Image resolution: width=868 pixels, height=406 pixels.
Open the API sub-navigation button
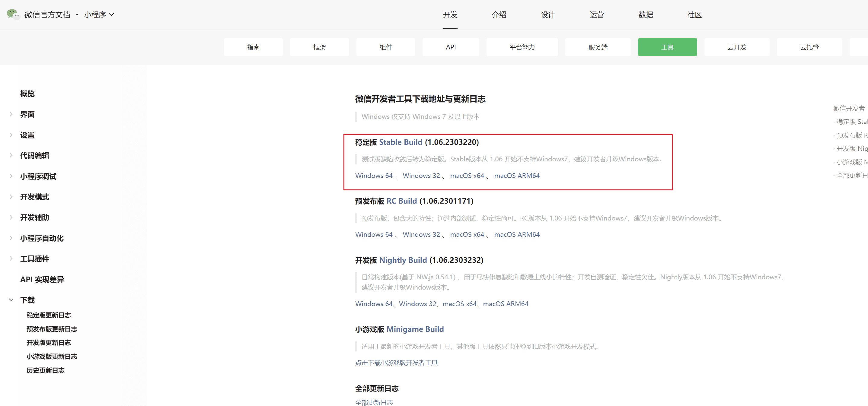click(x=451, y=47)
